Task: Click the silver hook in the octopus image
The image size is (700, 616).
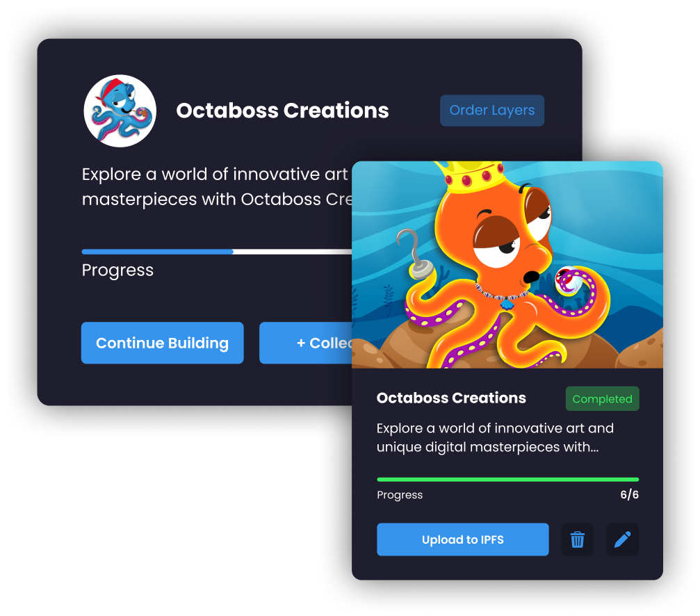Action: [x=415, y=254]
